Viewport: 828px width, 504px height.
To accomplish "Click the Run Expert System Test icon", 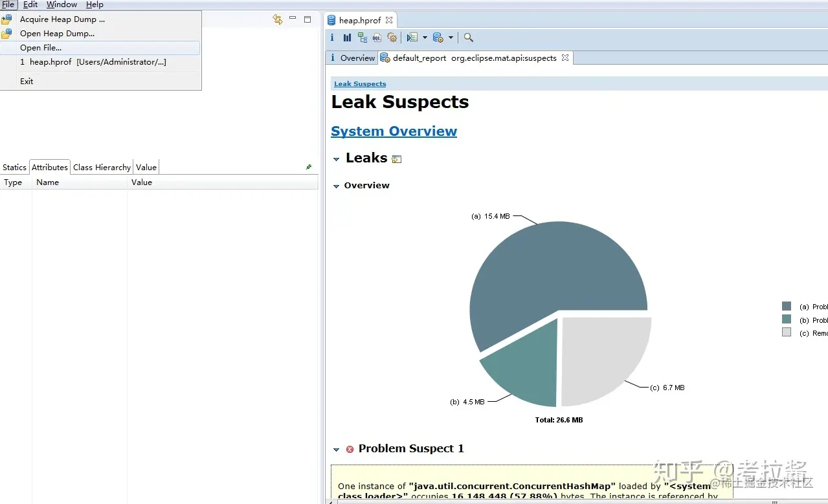I will [x=412, y=38].
